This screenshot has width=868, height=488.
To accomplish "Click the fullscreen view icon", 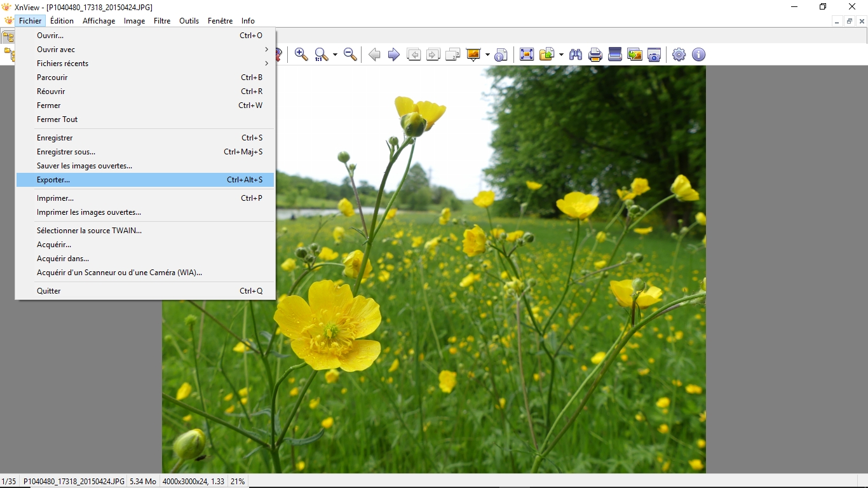I will [527, 55].
